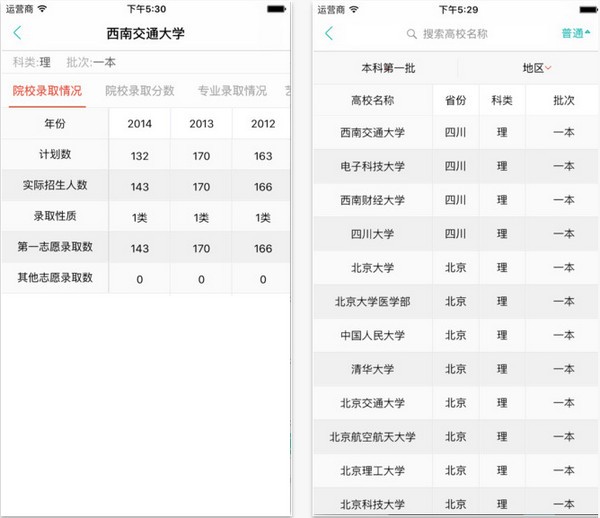Switch to 院校录取情况 tab
The height and width of the screenshot is (518, 600).
tap(47, 91)
